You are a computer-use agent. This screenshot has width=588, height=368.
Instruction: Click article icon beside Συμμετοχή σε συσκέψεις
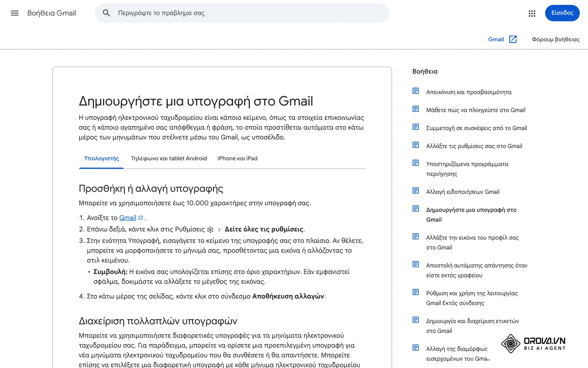[416, 127]
